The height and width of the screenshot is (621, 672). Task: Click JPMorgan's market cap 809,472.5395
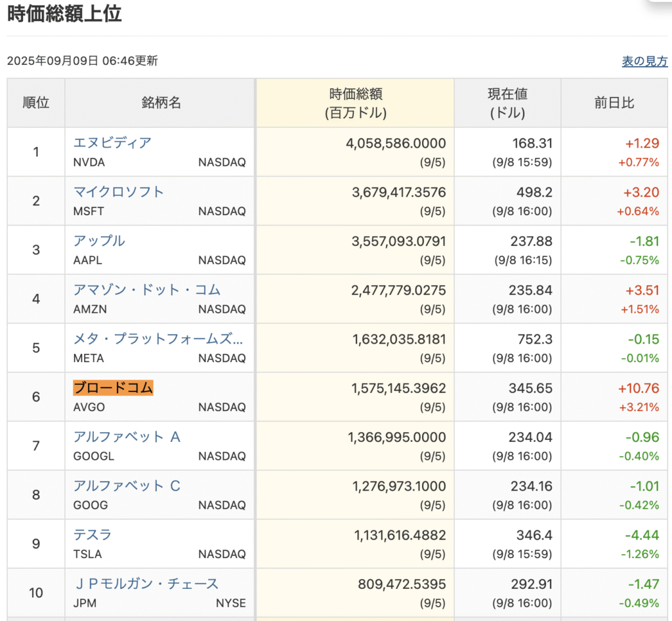[x=402, y=584]
